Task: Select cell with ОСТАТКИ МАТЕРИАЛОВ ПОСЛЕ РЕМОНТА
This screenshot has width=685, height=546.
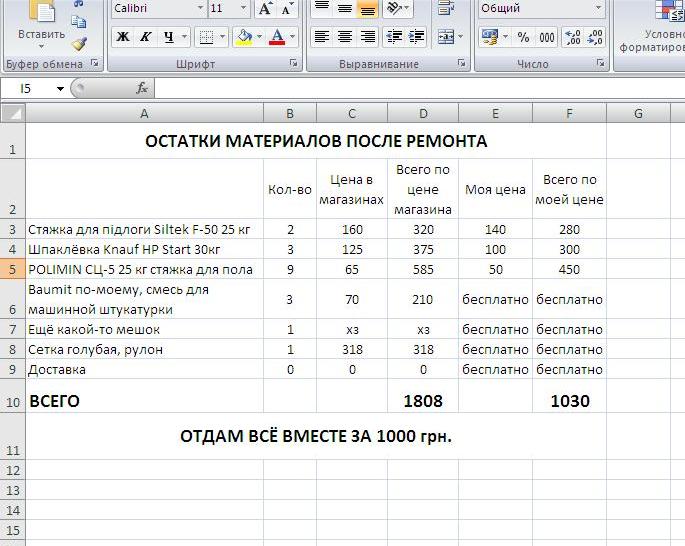Action: (316, 141)
